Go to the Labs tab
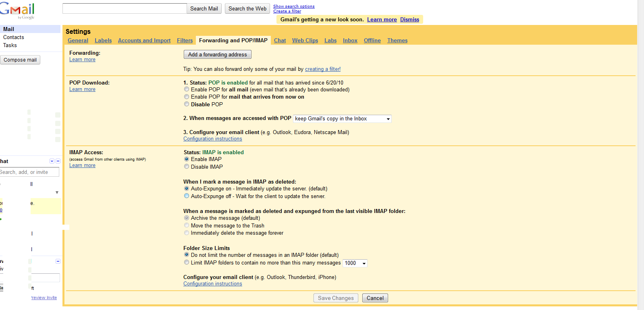This screenshot has width=644, height=310. click(x=330, y=40)
